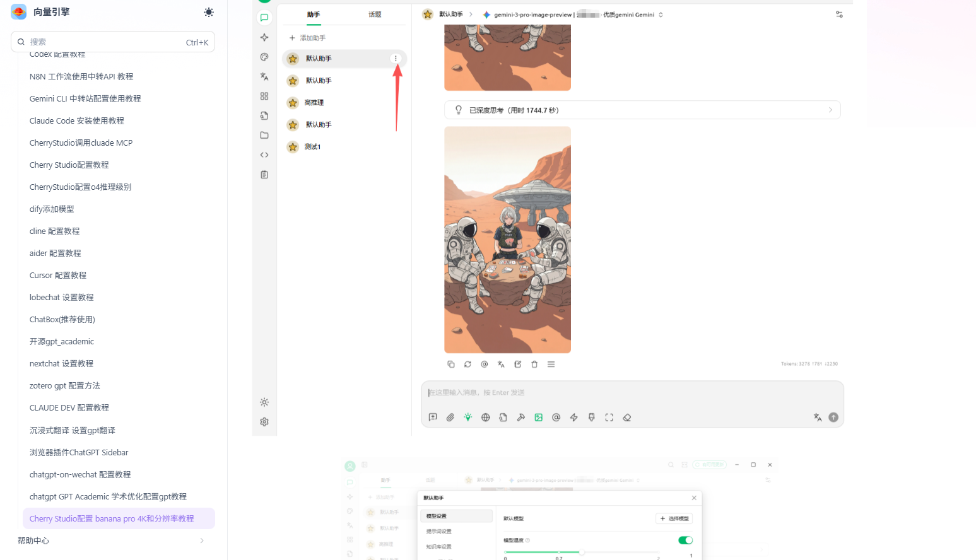Screen dimensions: 976x560
Task: Click the new topic icon in input bar
Action: [433, 417]
